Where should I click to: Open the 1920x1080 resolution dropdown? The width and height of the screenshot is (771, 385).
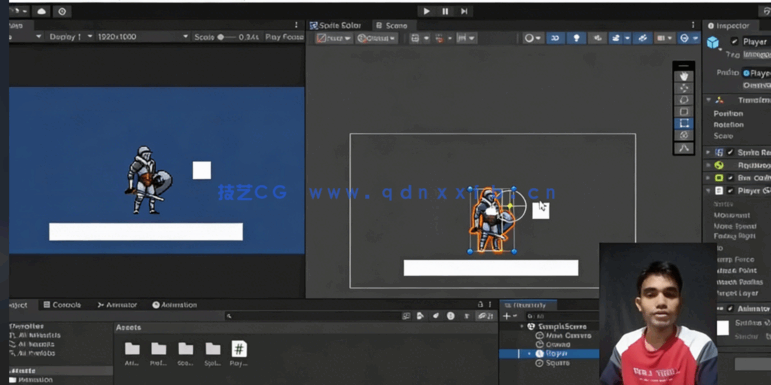click(x=143, y=37)
